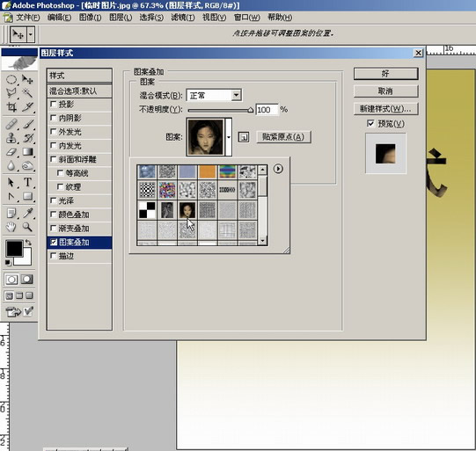Select the Eraser tool
The height and width of the screenshot is (451, 476).
point(11,151)
